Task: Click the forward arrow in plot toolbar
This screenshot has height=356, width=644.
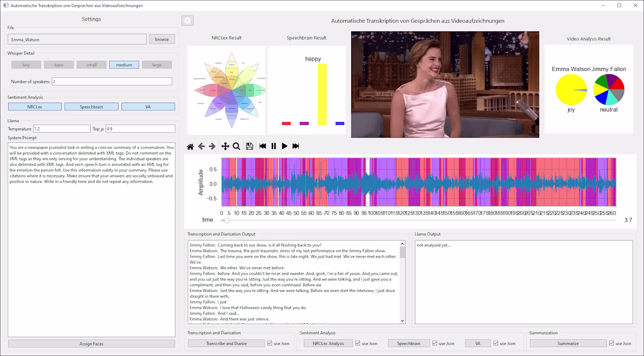Action: click(x=212, y=146)
